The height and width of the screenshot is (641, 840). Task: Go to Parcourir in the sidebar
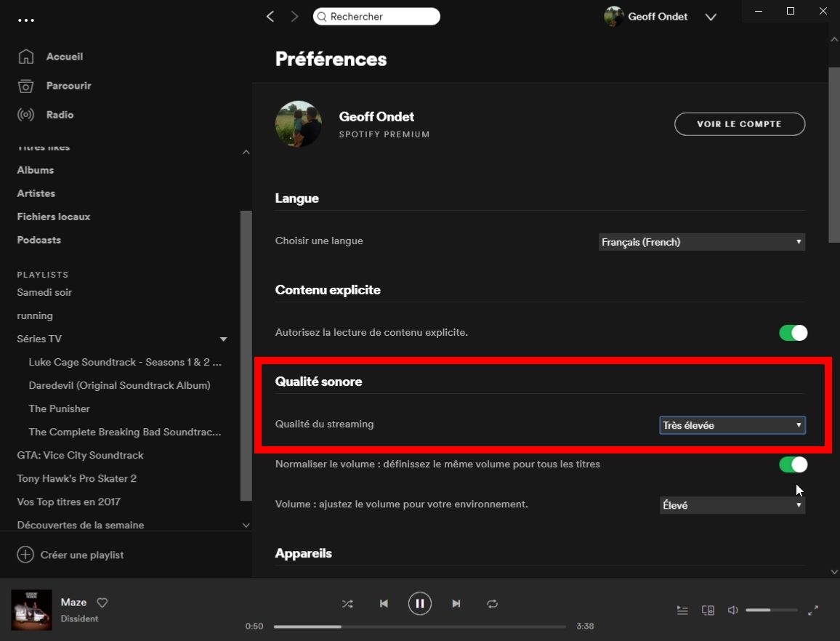click(x=68, y=86)
